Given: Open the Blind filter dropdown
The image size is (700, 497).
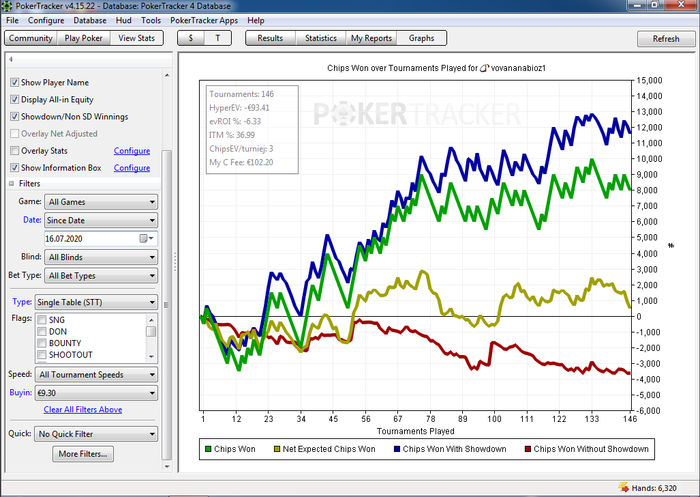Looking at the screenshot, I should [x=101, y=257].
